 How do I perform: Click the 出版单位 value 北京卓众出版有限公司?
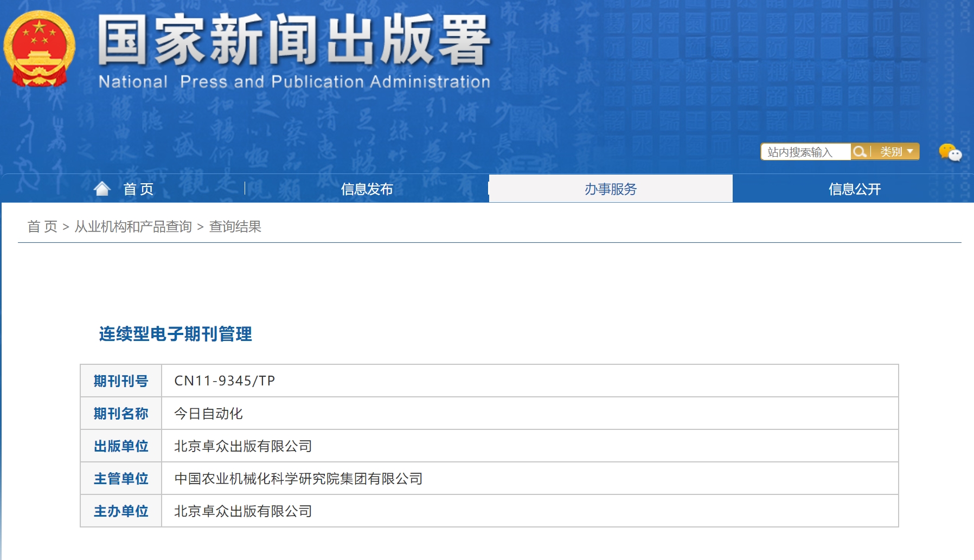point(243,446)
